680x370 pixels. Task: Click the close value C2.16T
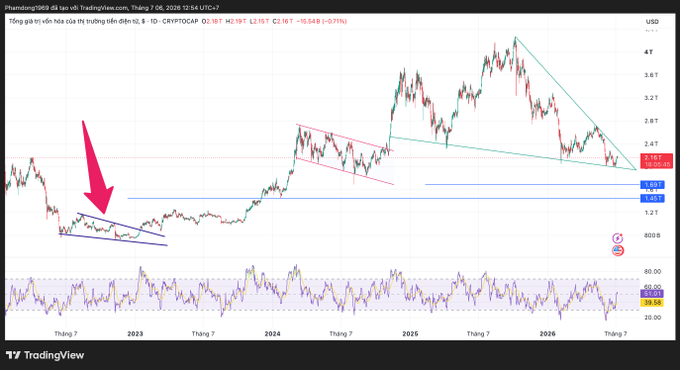click(283, 21)
